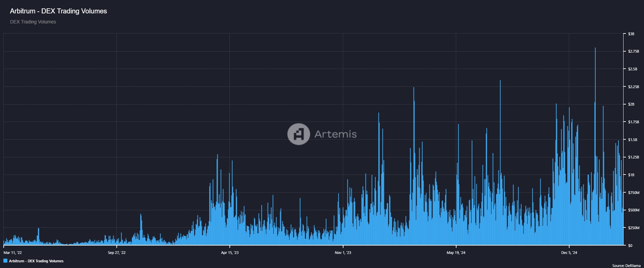Click the $500M y-axis label
Viewport: 644px width, 268px height.
coord(633,210)
